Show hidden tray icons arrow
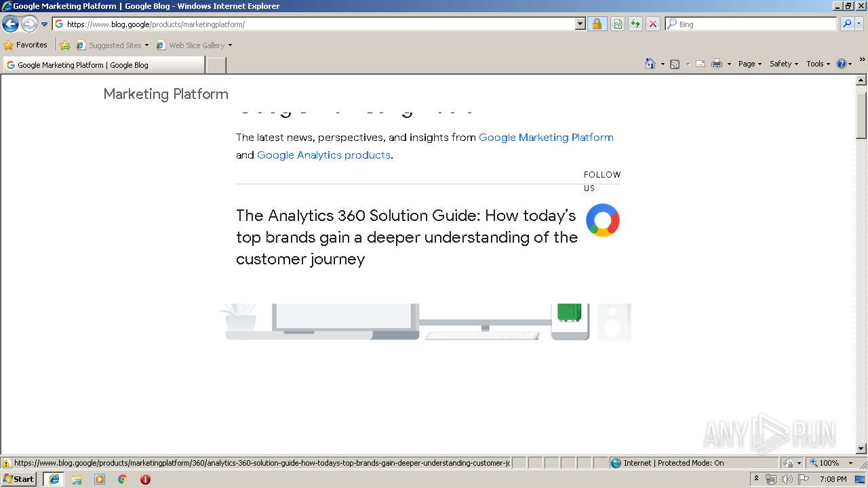 pyautogui.click(x=757, y=479)
